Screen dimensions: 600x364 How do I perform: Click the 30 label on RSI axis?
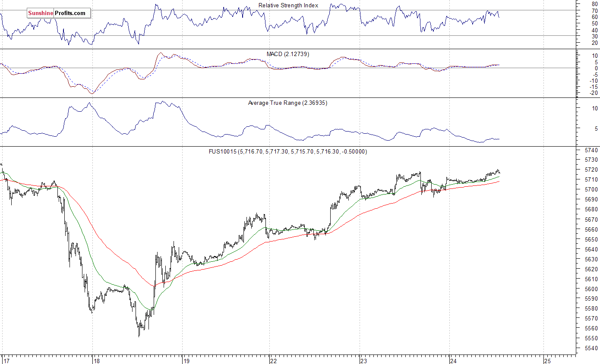(594, 36)
